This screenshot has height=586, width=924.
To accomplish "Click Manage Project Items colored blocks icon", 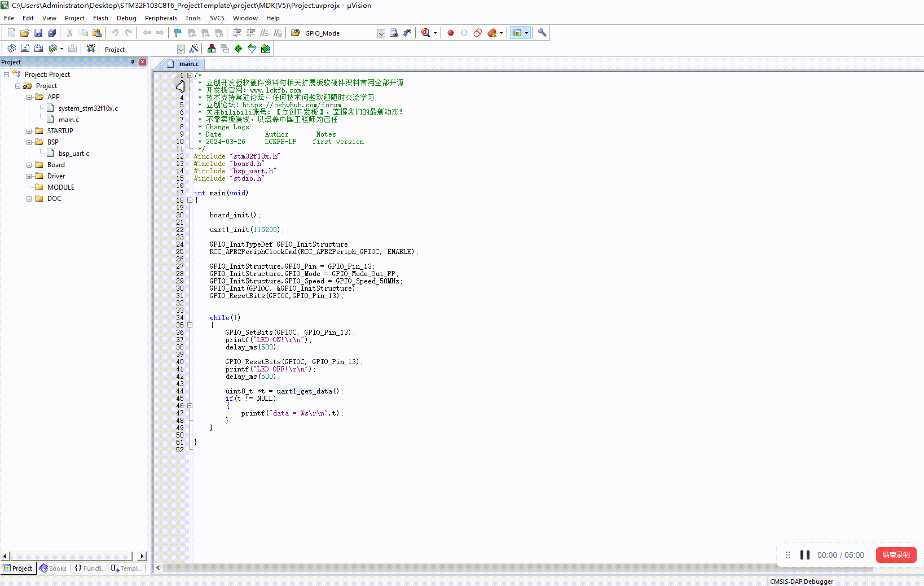I will pos(212,49).
